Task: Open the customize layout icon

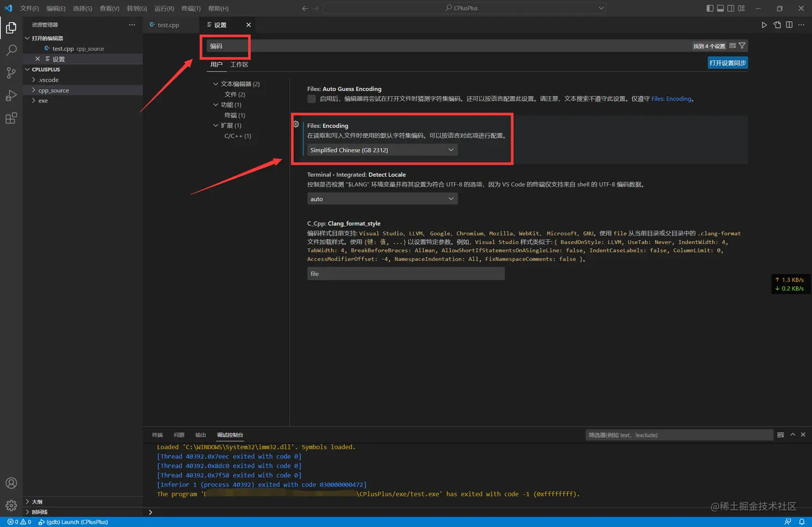Action: pos(741,8)
